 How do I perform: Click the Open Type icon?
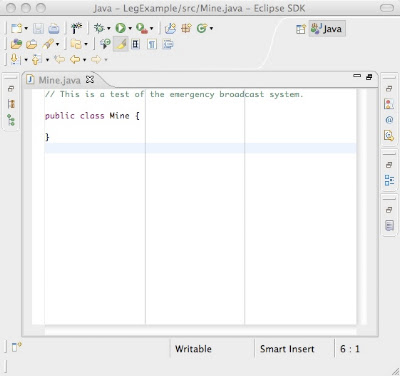click(16, 44)
